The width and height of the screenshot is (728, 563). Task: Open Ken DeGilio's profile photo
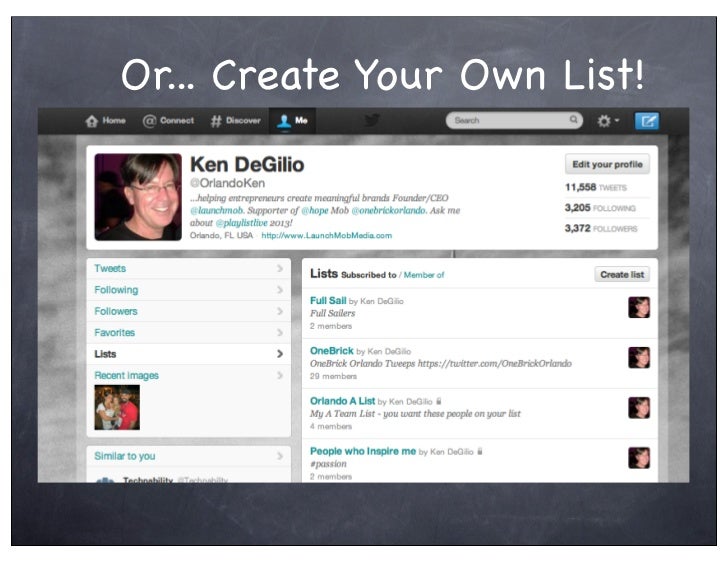(x=138, y=197)
